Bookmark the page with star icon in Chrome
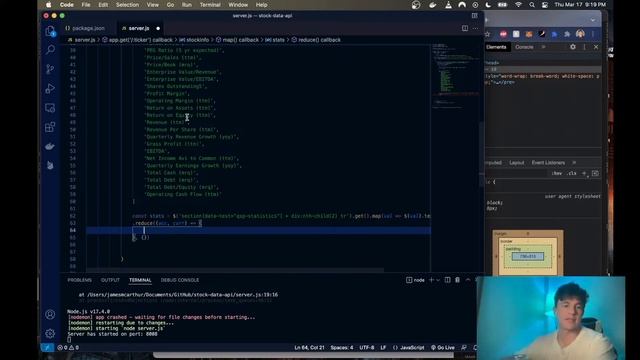 487,34
